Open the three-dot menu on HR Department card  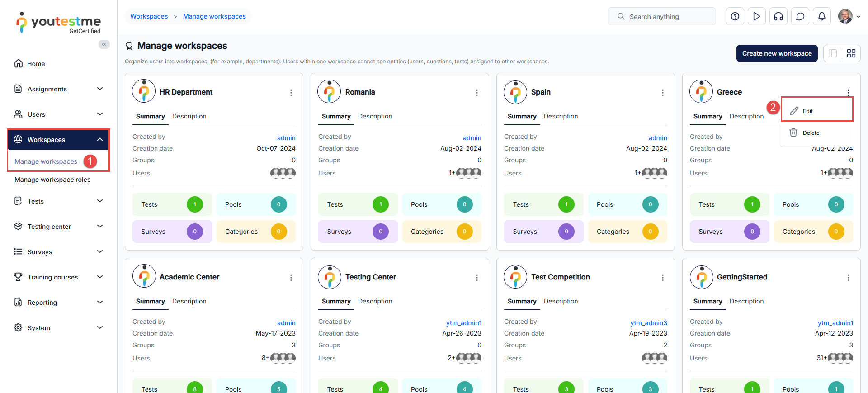(x=291, y=93)
